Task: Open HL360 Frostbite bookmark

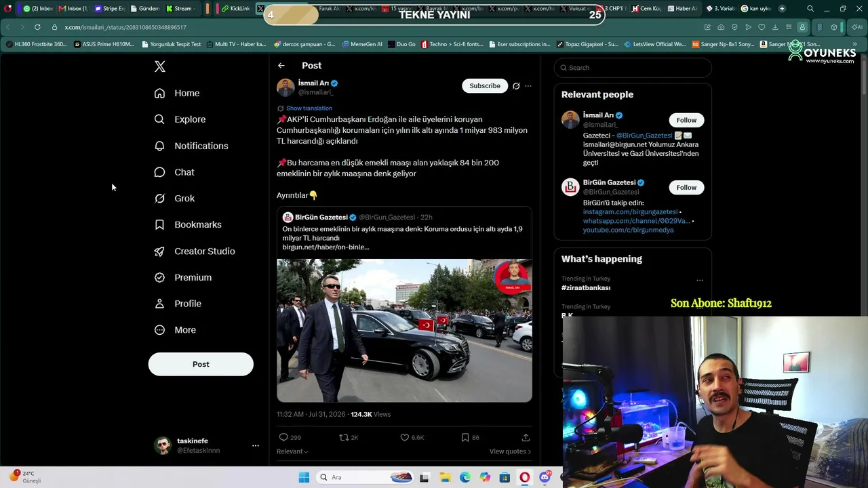Action: 37,44
